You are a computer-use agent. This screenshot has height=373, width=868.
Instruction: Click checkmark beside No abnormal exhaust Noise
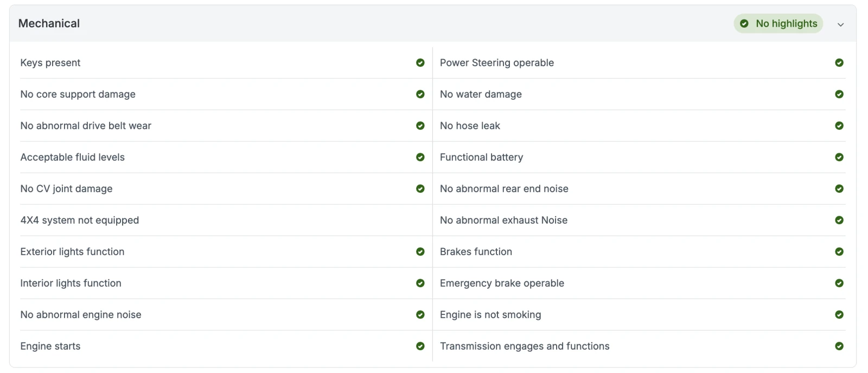[839, 220]
